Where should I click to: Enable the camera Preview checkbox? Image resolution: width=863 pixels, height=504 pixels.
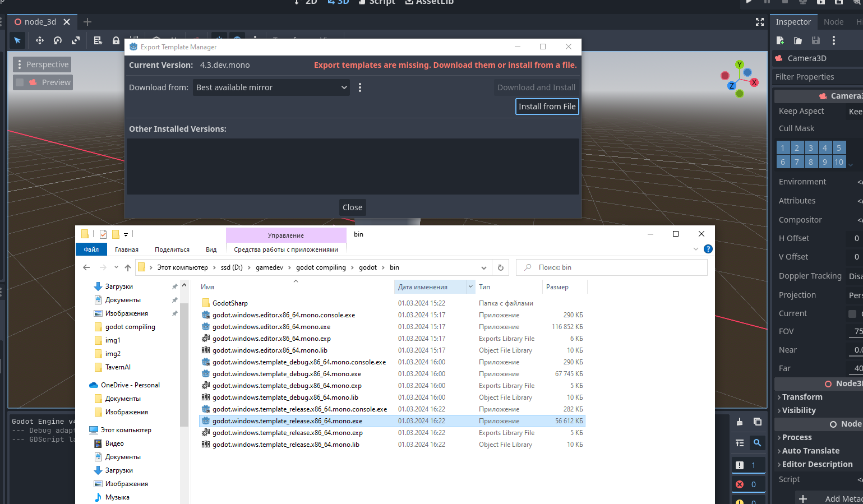pos(20,82)
